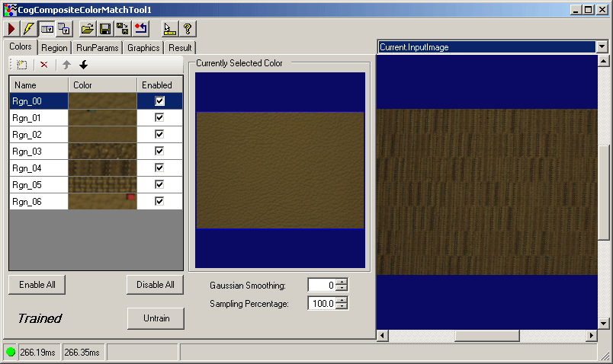Increase Gaussian Smoothing with up arrow
Image resolution: width=613 pixels, height=364 pixels.
click(x=342, y=282)
